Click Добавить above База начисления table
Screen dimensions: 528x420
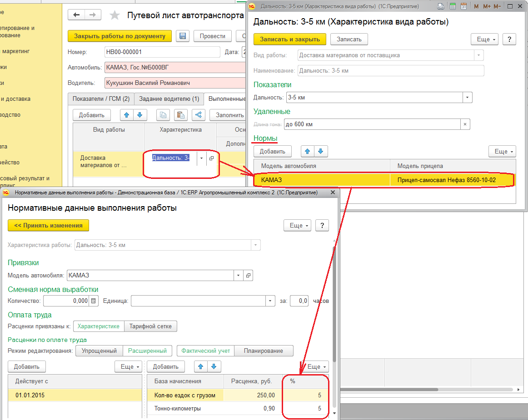pyautogui.click(x=166, y=367)
